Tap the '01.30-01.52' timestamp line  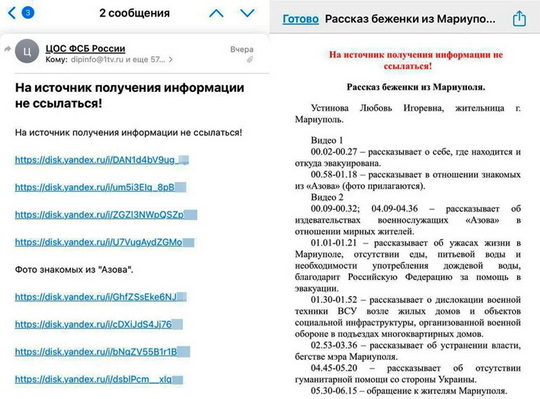tap(407, 317)
